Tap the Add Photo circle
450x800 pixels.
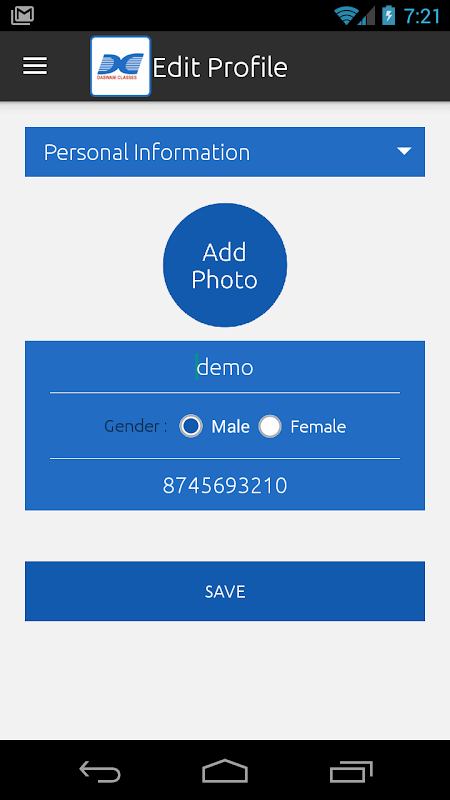tap(225, 265)
